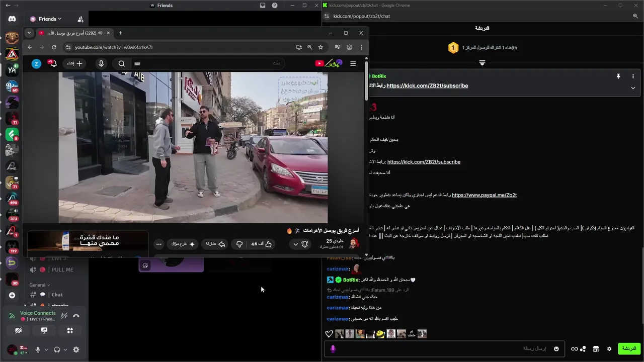Open a new Chrome tab
This screenshot has width=644, height=362.
(x=120, y=33)
